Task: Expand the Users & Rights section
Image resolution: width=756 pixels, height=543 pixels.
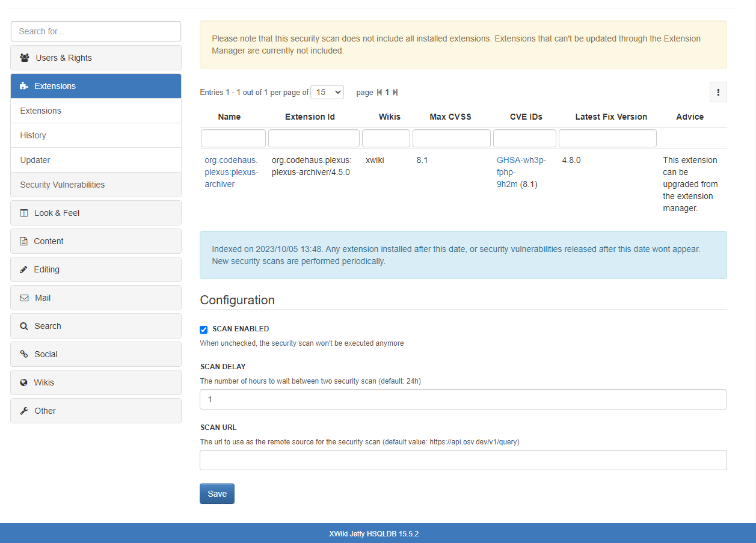Action: (x=96, y=58)
